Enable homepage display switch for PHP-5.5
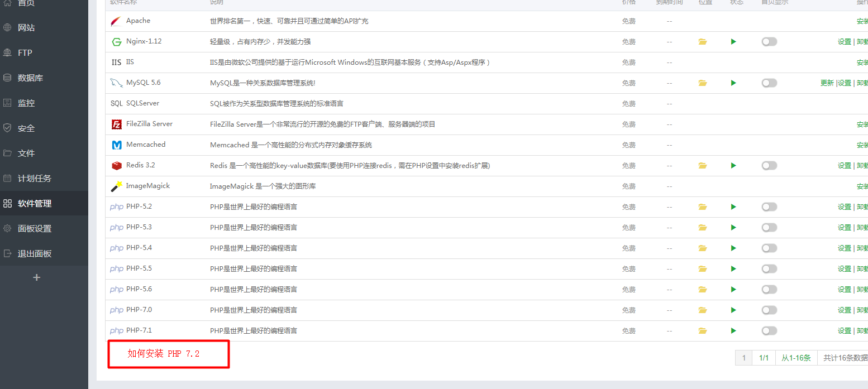The width and height of the screenshot is (868, 389). [769, 269]
